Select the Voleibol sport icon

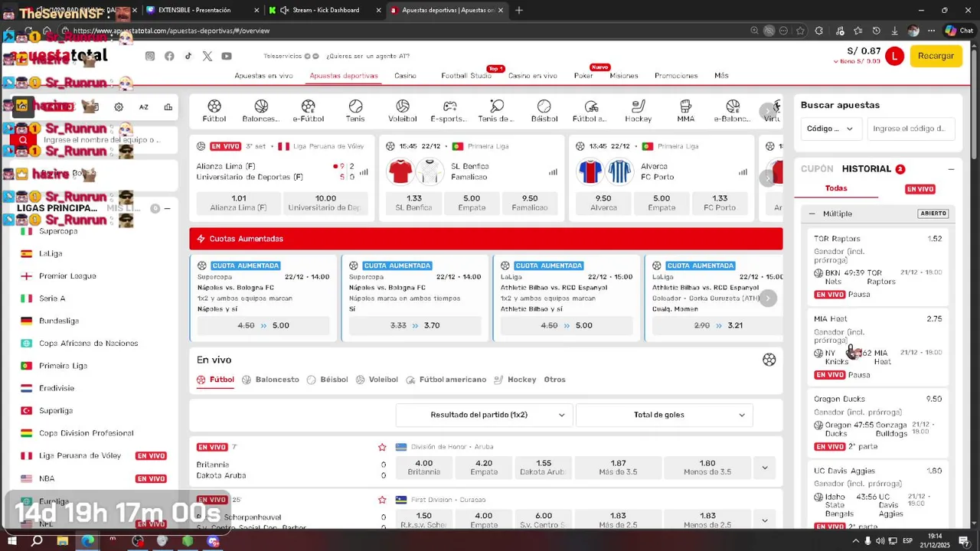point(403,111)
